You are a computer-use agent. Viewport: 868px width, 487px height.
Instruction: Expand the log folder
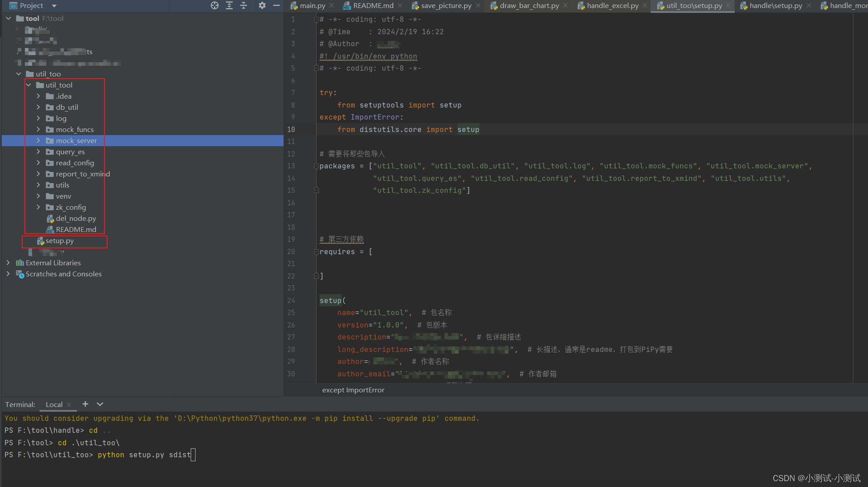pyautogui.click(x=38, y=118)
